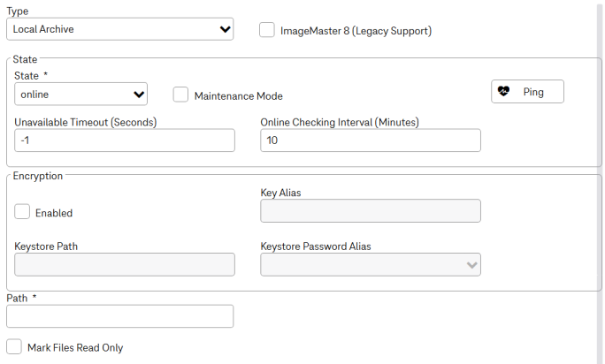Click the Path input field
This screenshot has width=605, height=364.
[120, 316]
